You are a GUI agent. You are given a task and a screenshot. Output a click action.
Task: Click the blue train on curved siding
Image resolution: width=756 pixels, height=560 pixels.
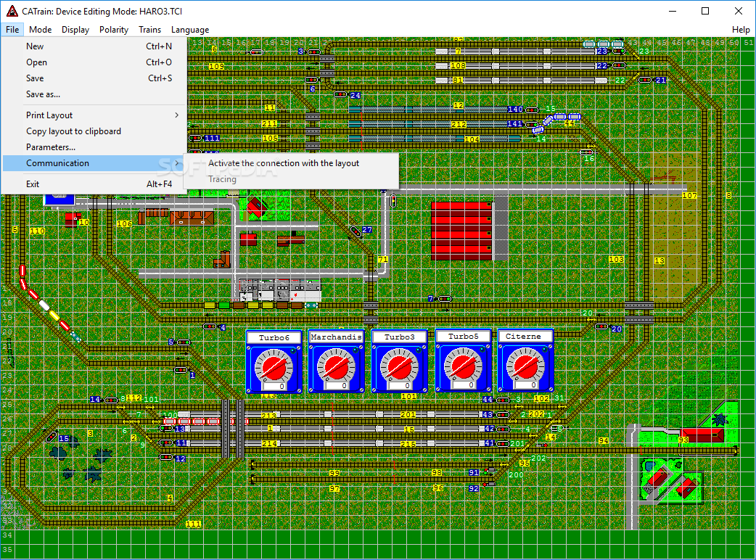pos(556,122)
